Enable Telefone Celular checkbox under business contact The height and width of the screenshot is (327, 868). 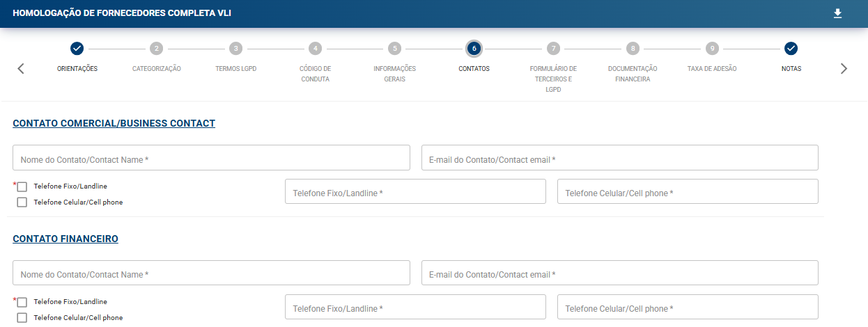tap(22, 202)
